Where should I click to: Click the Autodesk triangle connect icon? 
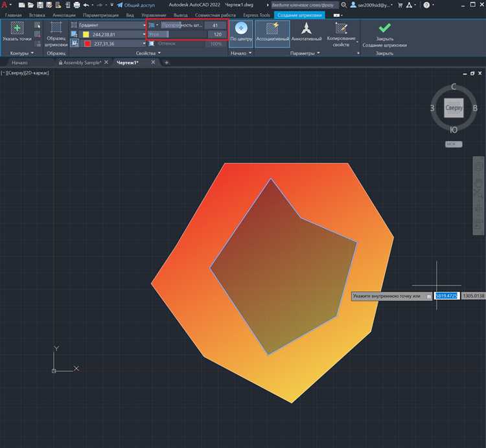410,5
